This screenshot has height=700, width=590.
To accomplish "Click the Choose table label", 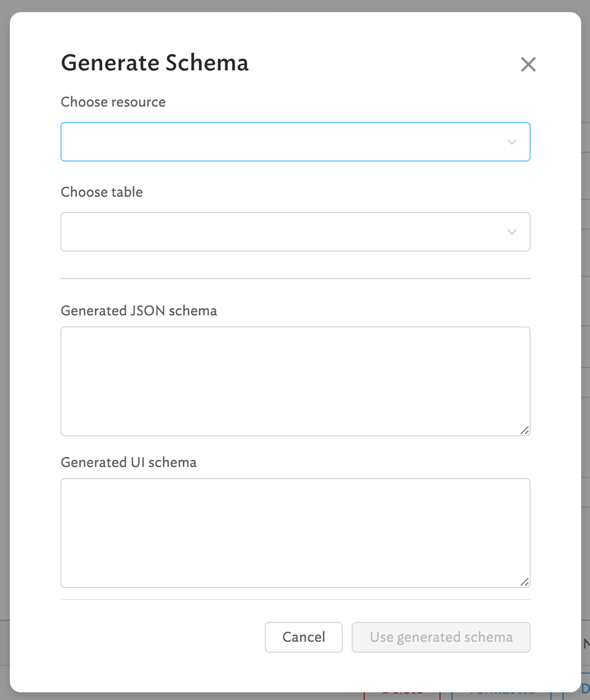I will coord(102,192).
